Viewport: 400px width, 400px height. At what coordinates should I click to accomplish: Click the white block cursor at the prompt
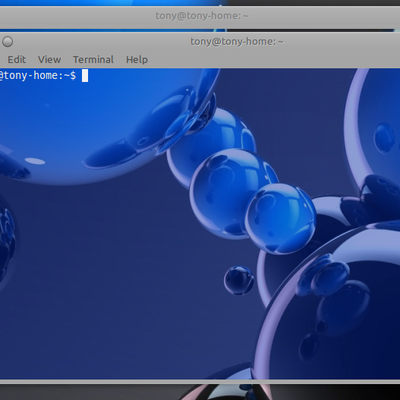coord(85,76)
